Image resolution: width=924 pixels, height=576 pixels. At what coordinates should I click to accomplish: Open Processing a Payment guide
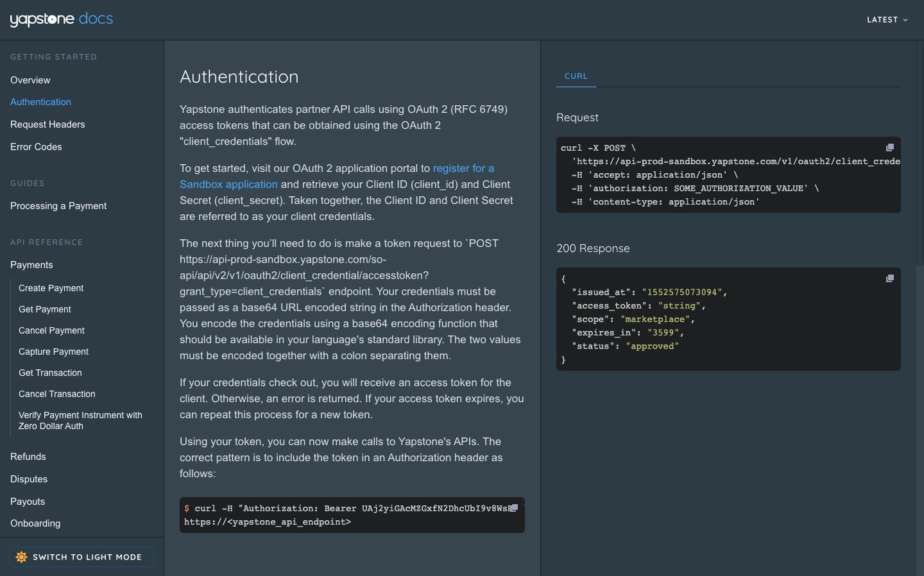[x=58, y=206]
